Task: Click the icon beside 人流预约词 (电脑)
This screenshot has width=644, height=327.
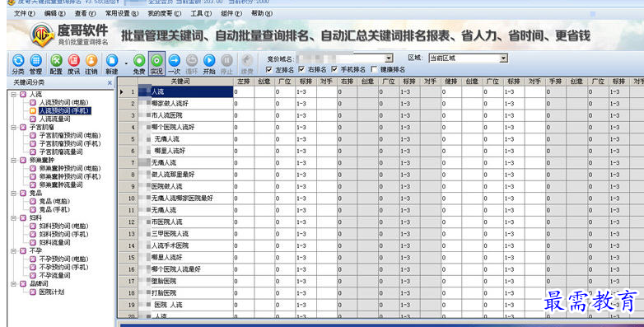Action: pos(33,102)
